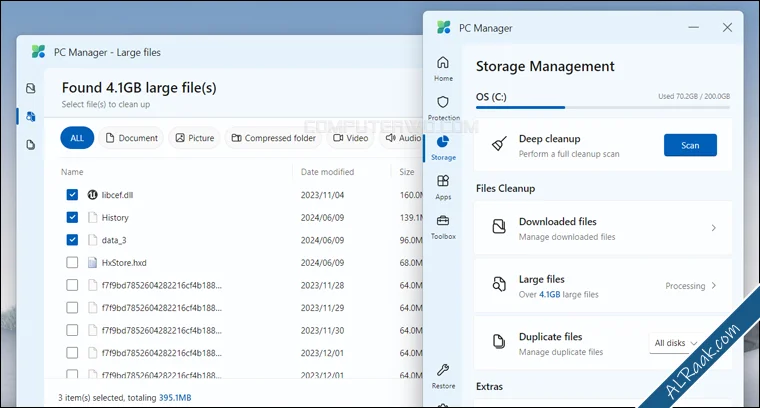Click the OS (C:) drive label

(x=491, y=96)
